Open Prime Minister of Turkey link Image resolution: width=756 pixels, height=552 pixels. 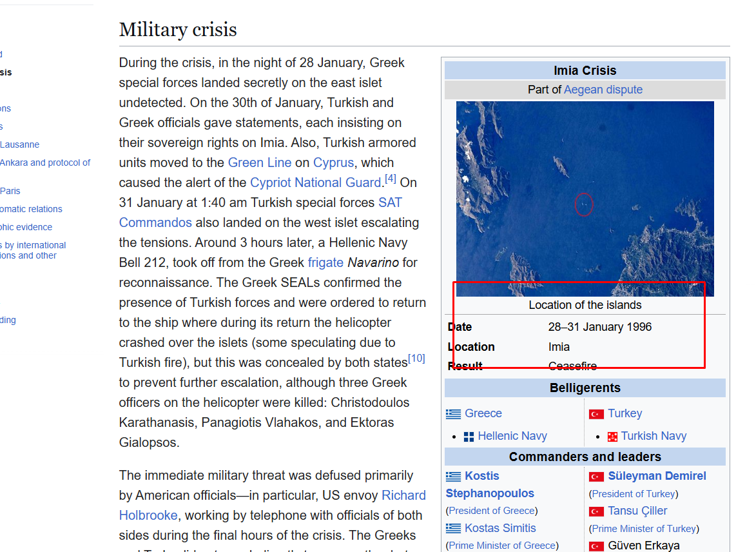click(644, 528)
